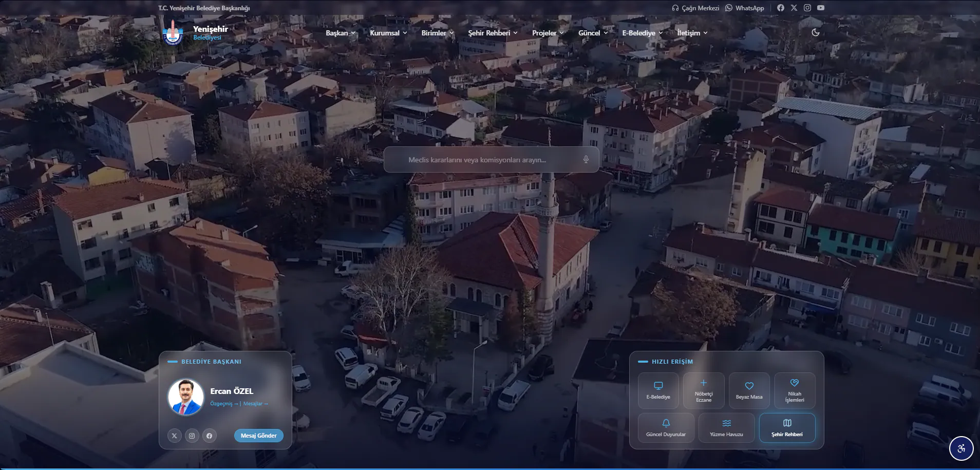Viewport: 980px width, 470px height.
Task: Open the Güncel Duyurular tile
Action: coord(666,428)
